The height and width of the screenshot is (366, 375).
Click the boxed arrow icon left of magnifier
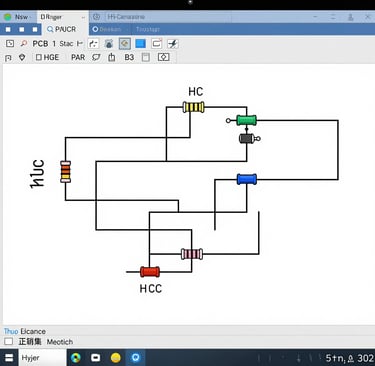[x=10, y=44]
